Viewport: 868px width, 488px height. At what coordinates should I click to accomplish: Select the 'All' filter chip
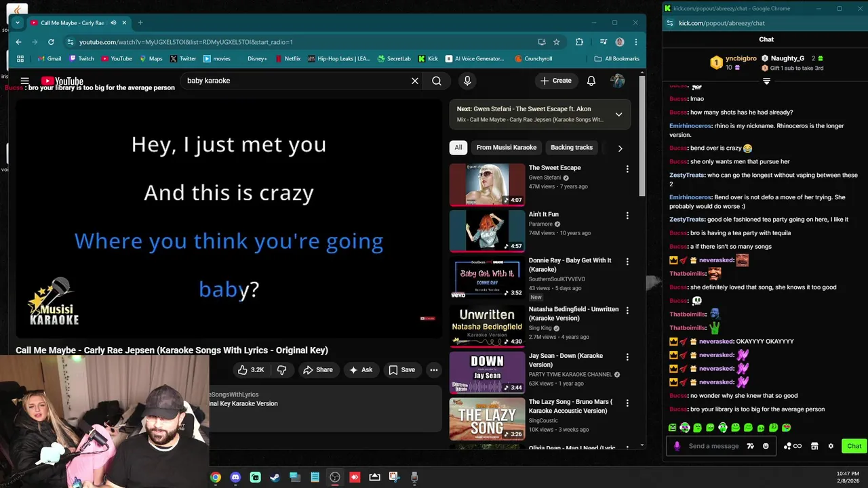[x=458, y=147]
